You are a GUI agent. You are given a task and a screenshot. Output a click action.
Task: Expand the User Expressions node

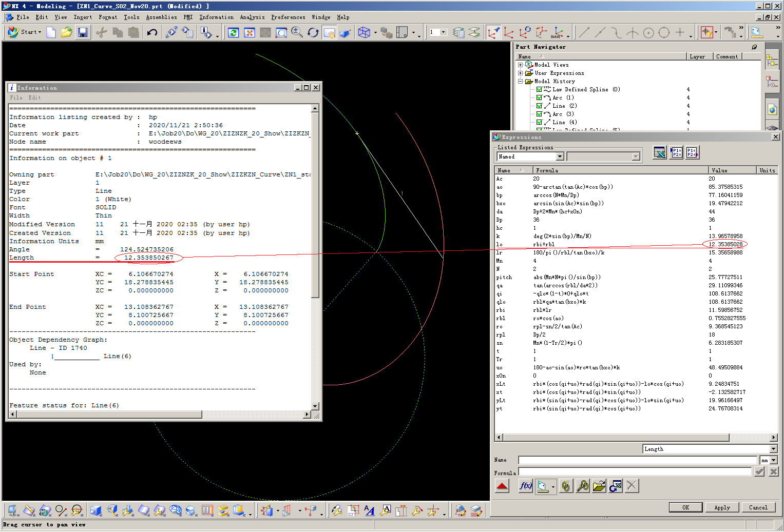pyautogui.click(x=520, y=73)
